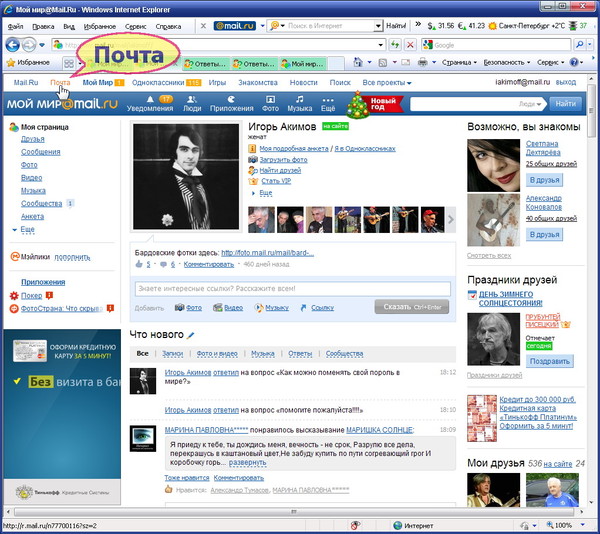The image size is (600, 534).
Task: Click Ещё three dots in blue bar
Action: [328, 104]
